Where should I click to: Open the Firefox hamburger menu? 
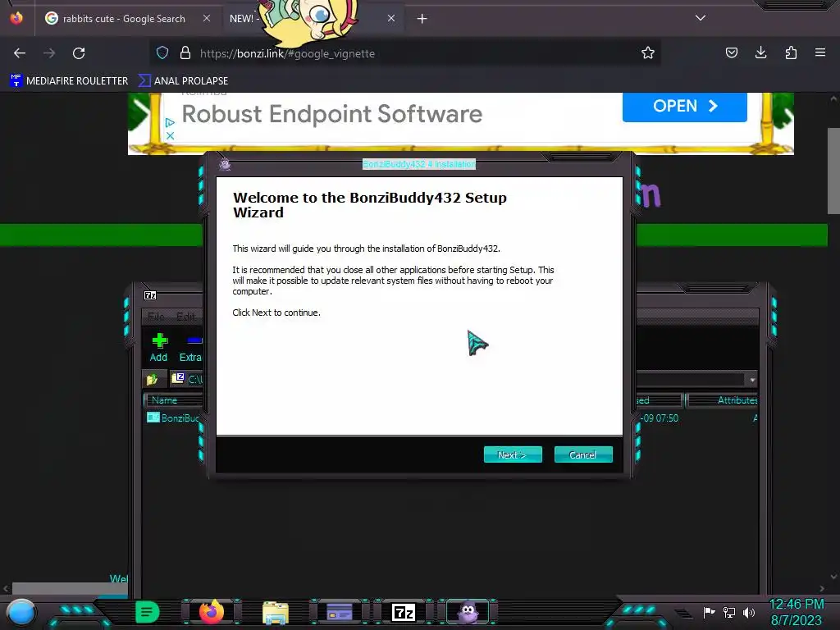coord(820,52)
